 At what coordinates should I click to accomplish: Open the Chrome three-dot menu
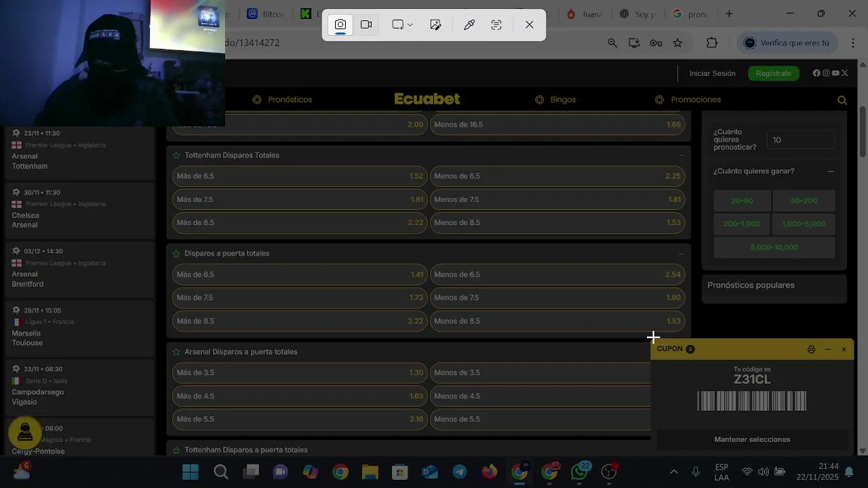853,43
